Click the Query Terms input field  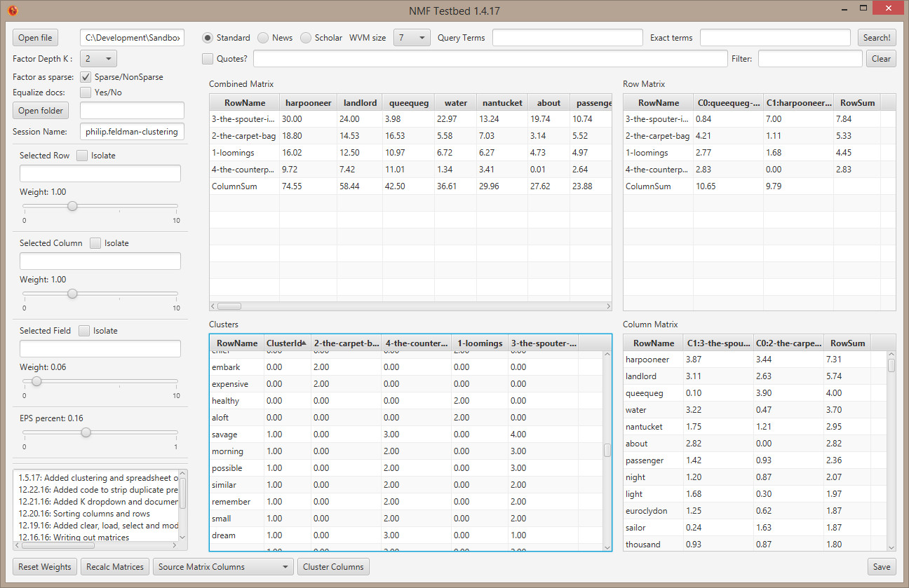click(567, 38)
